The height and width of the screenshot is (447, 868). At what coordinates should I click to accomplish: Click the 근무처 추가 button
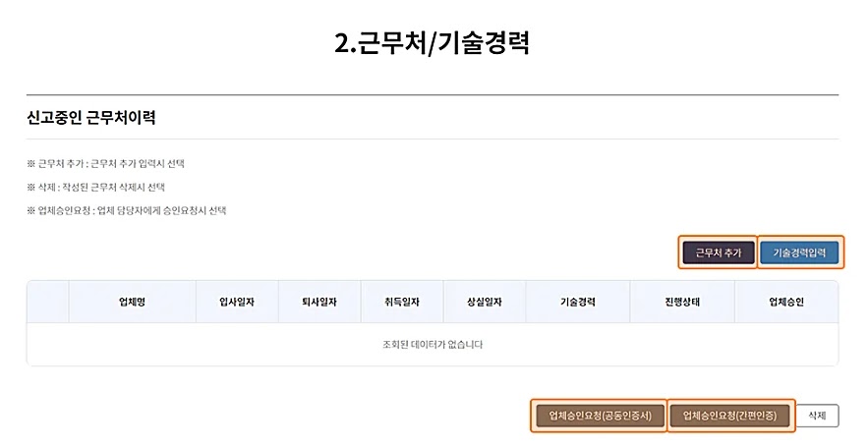tap(718, 252)
